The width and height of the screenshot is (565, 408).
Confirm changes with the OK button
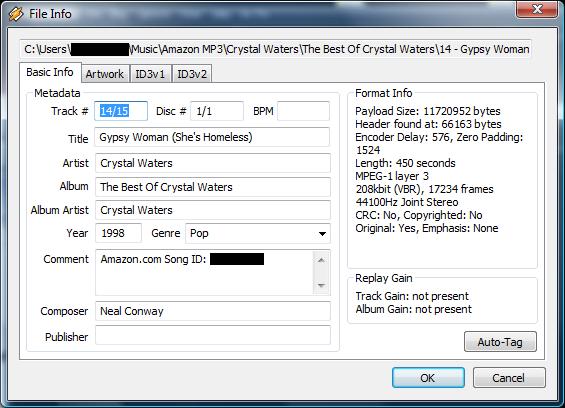point(428,378)
